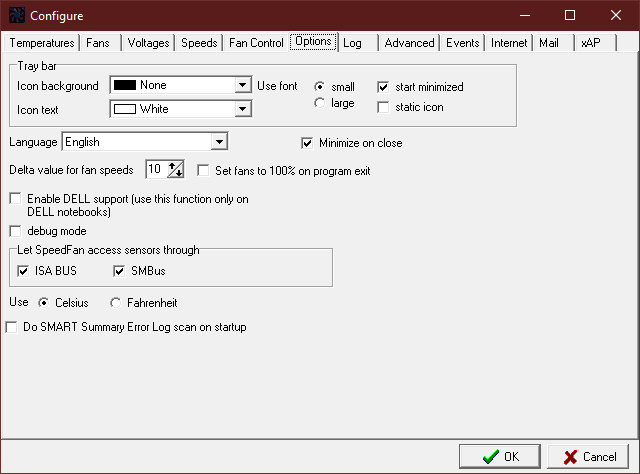Click the delta value for fan speeds field

pos(156,169)
